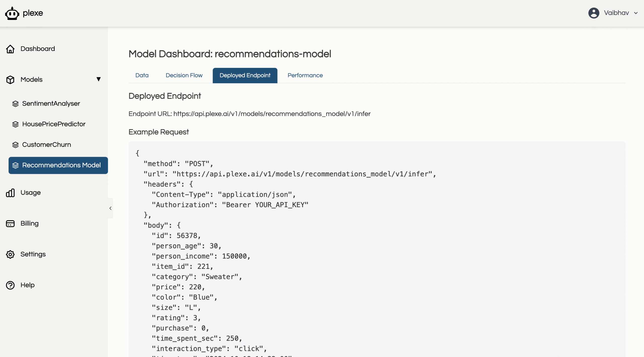Select the Deployed Endpoint tab
Image resolution: width=644 pixels, height=357 pixels.
pos(245,75)
